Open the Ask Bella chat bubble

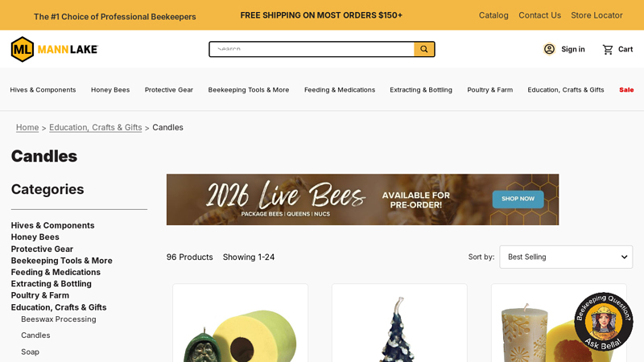click(x=603, y=321)
